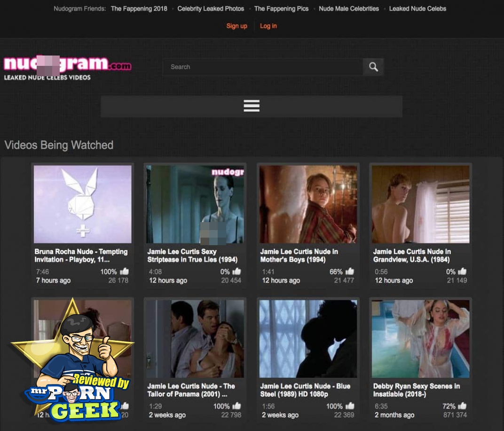Click the magnifying glass search icon
The height and width of the screenshot is (431, 504).
(373, 67)
